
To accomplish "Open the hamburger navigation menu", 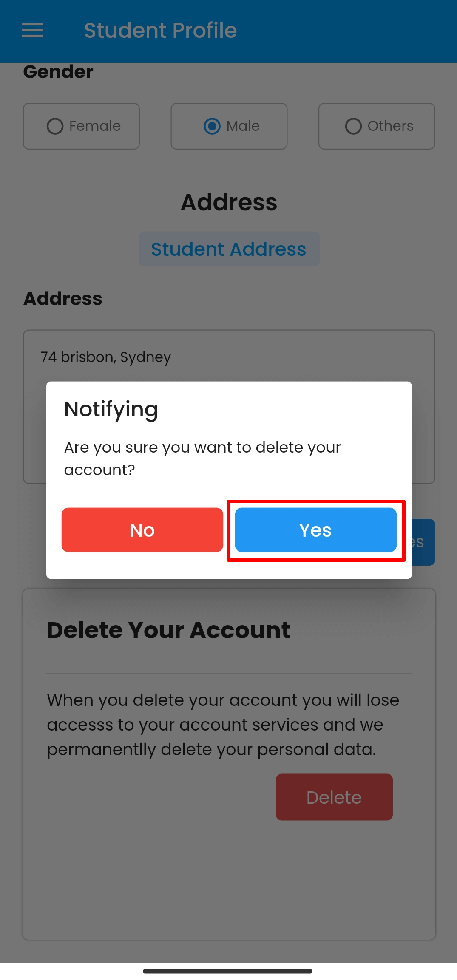I will [32, 31].
